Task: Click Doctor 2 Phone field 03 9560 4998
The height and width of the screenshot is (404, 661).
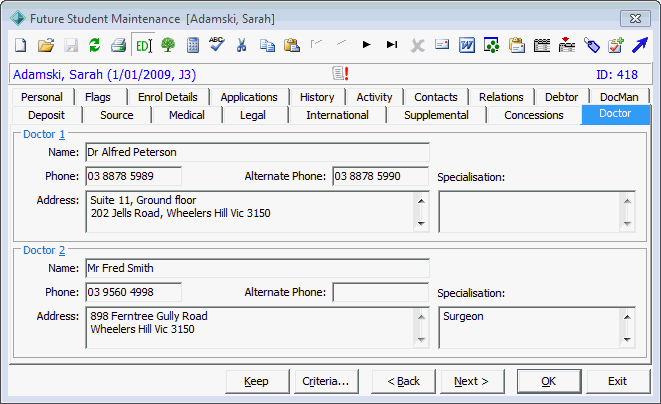Action: coord(134,292)
